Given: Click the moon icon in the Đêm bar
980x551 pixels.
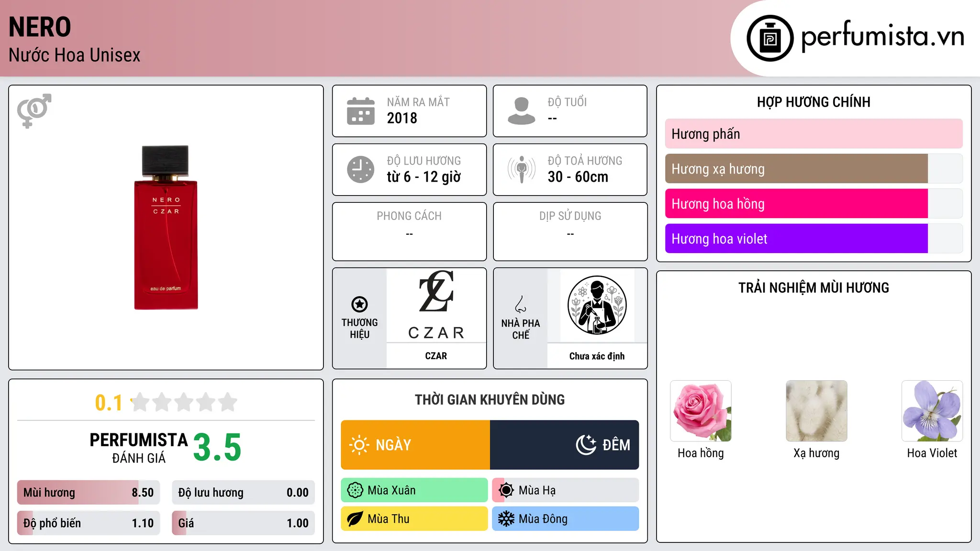Looking at the screenshot, I should point(586,445).
